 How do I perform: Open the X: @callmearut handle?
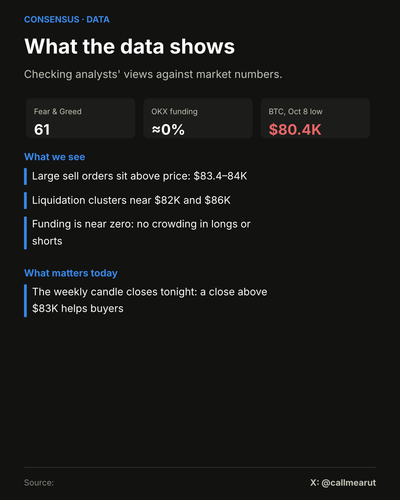343,483
